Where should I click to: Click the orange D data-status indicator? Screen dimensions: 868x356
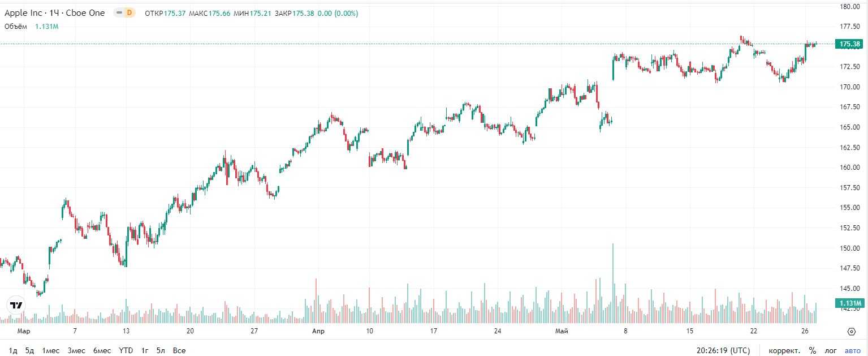129,13
